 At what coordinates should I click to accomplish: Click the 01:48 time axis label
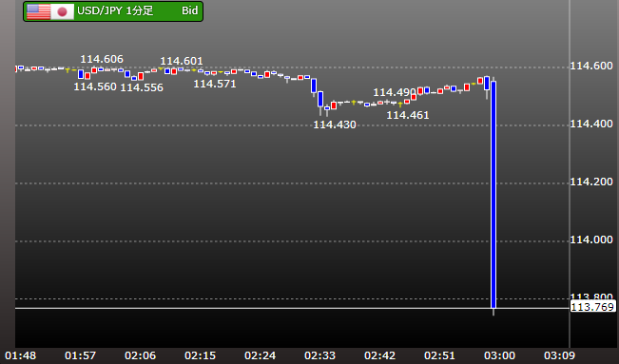[21, 355]
